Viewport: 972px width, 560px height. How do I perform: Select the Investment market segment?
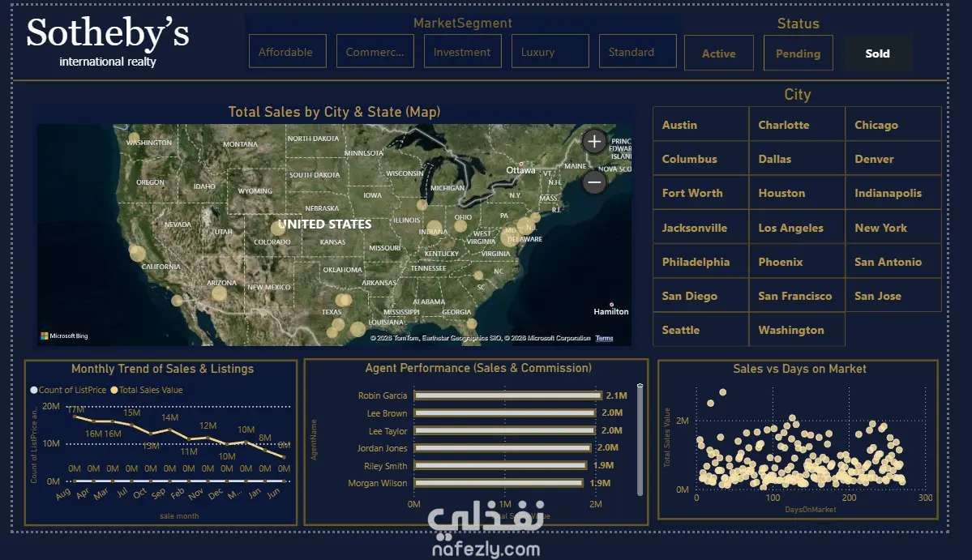[462, 51]
